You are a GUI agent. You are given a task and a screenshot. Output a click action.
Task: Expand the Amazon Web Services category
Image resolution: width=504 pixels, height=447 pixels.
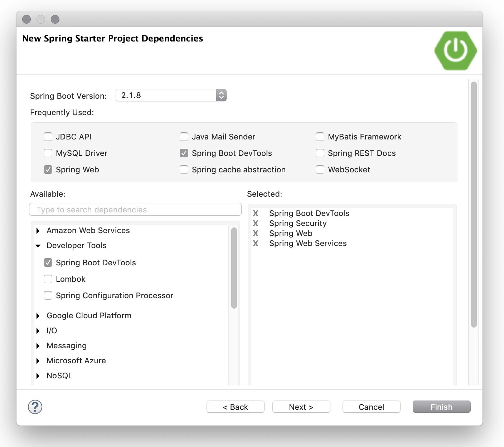click(x=38, y=231)
